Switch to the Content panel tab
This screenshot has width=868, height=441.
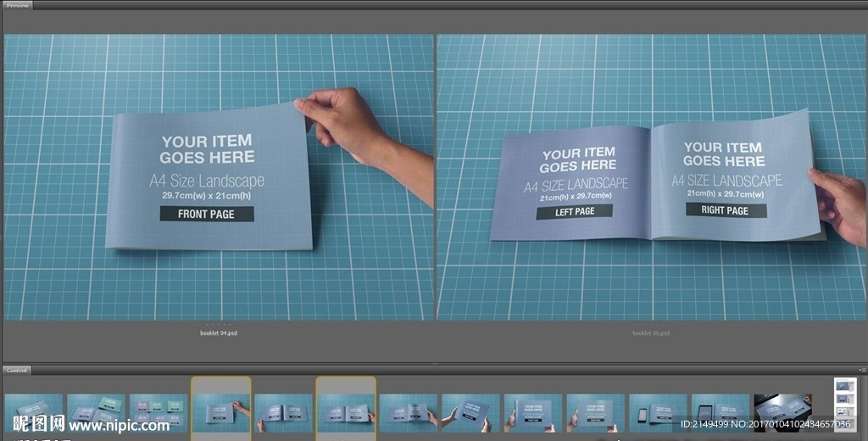click(17, 370)
